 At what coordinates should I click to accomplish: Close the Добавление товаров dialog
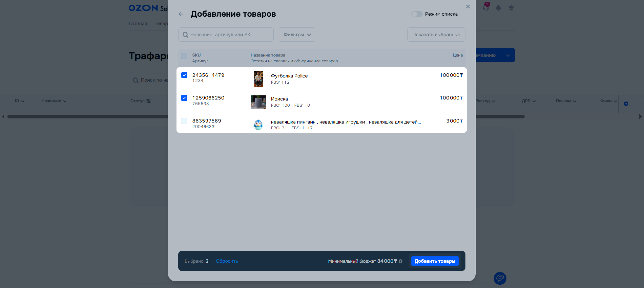click(468, 6)
